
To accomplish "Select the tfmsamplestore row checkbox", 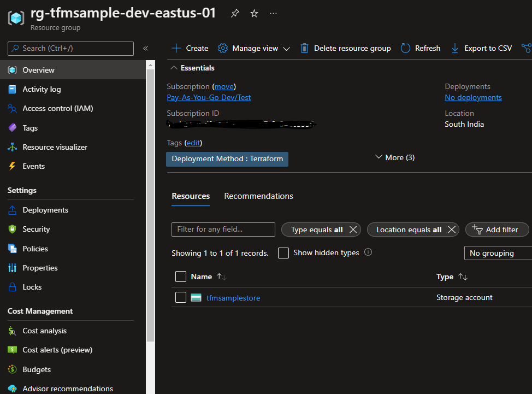I will coord(181,297).
